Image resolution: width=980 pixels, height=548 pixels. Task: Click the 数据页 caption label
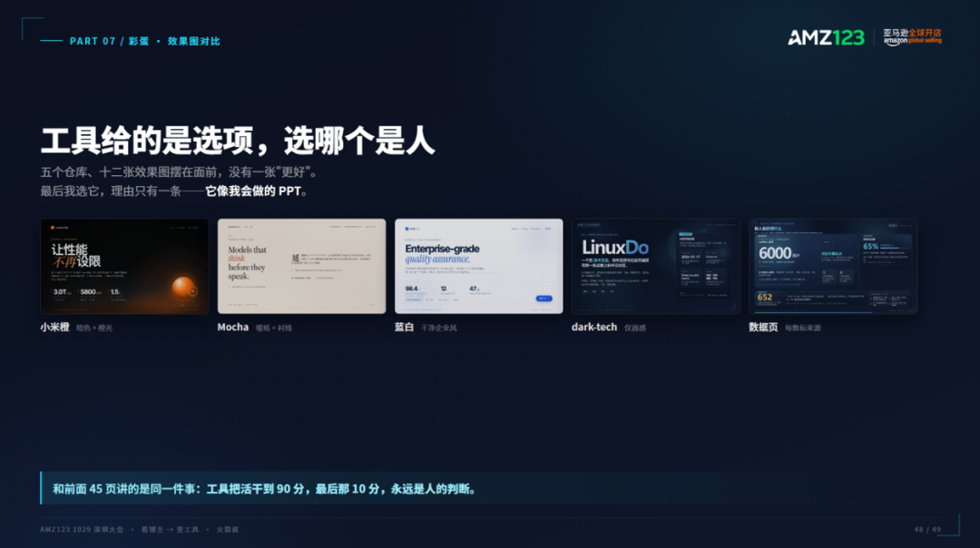tap(764, 327)
